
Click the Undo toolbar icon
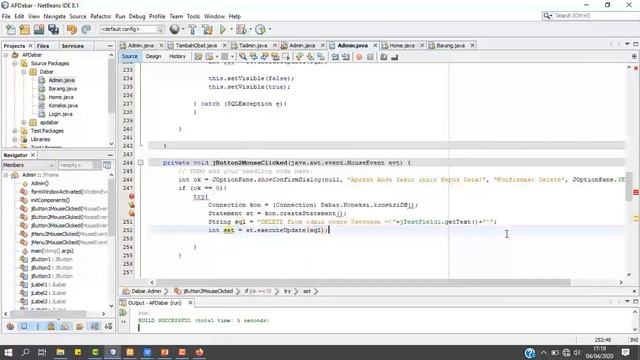[x=72, y=29]
